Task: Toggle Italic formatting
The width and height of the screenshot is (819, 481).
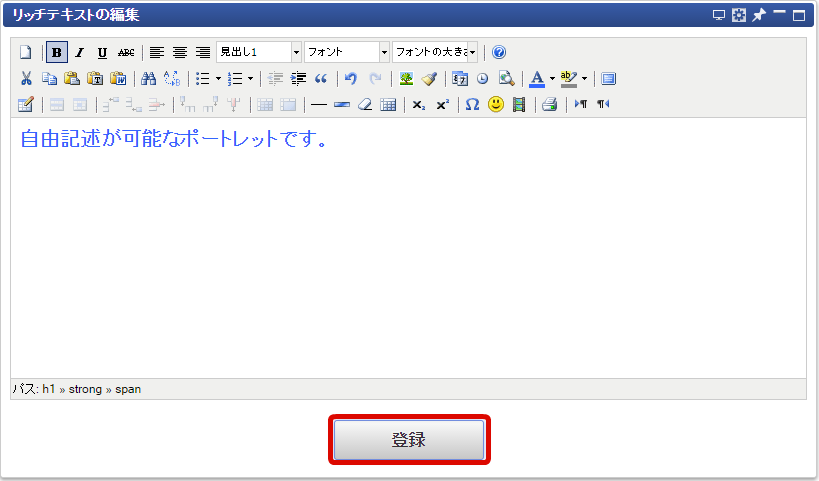Action: tap(79, 52)
